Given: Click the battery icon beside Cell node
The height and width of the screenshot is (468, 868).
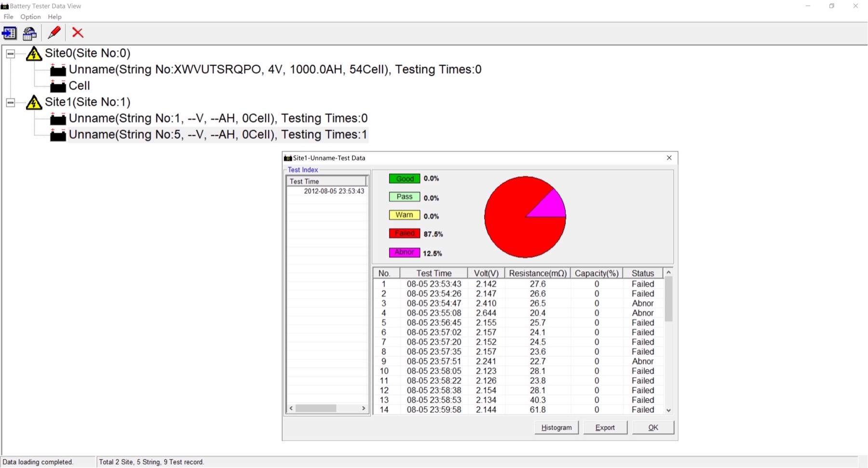Looking at the screenshot, I should click(x=57, y=86).
